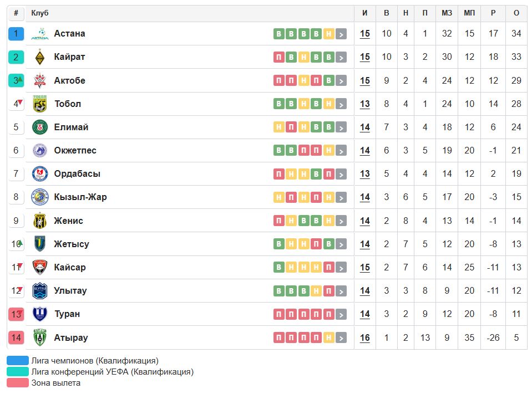Click the Тобол club badge
This screenshot has height=394, width=532.
[x=40, y=104]
